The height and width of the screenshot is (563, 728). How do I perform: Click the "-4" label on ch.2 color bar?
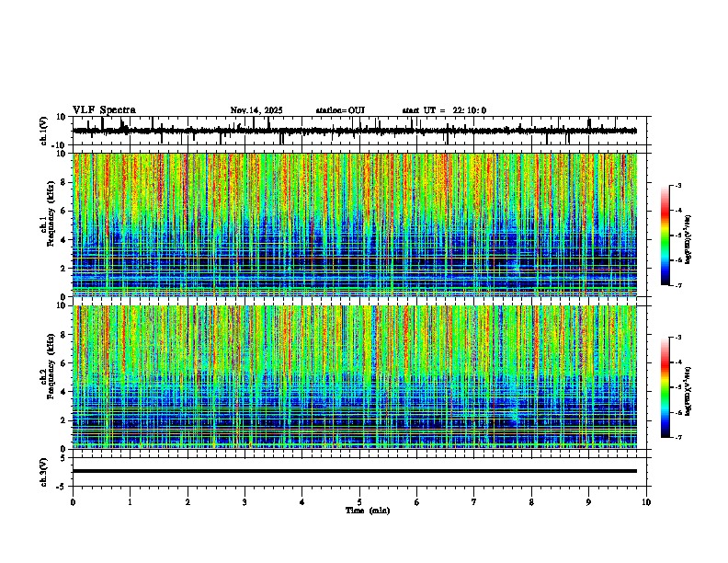[x=678, y=362]
